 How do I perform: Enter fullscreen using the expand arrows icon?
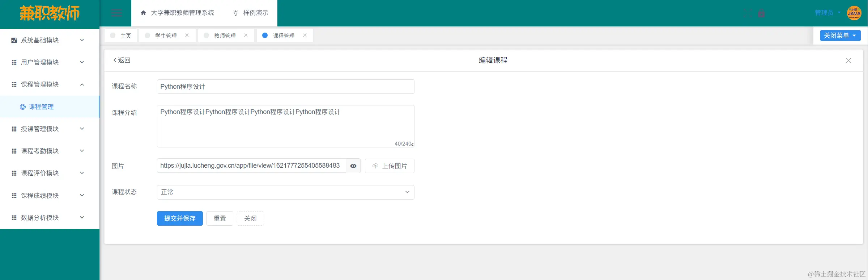coord(748,13)
